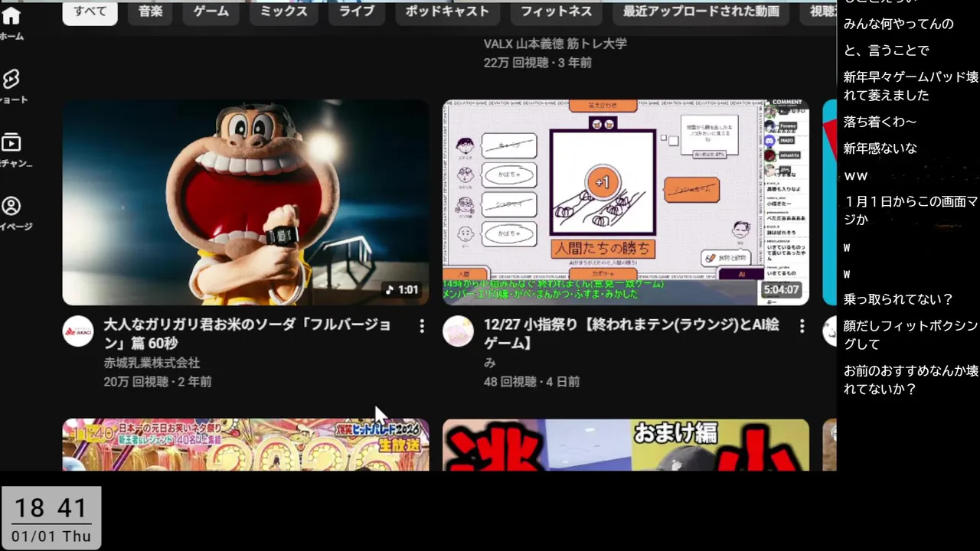Click comment 落ち着くわ〜

880,122
